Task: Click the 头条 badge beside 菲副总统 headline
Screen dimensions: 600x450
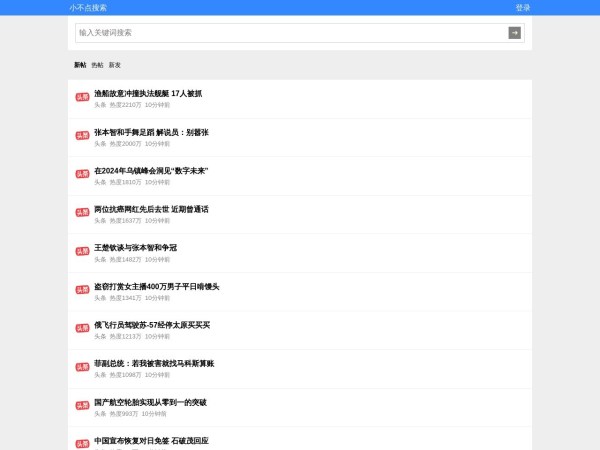Action: 82,367
